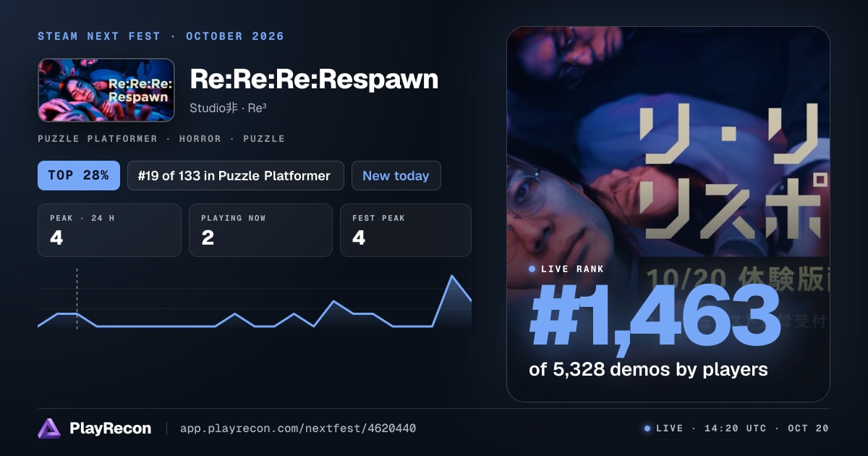Click the PlayRecon brand name
868x456 pixels.
(111, 428)
